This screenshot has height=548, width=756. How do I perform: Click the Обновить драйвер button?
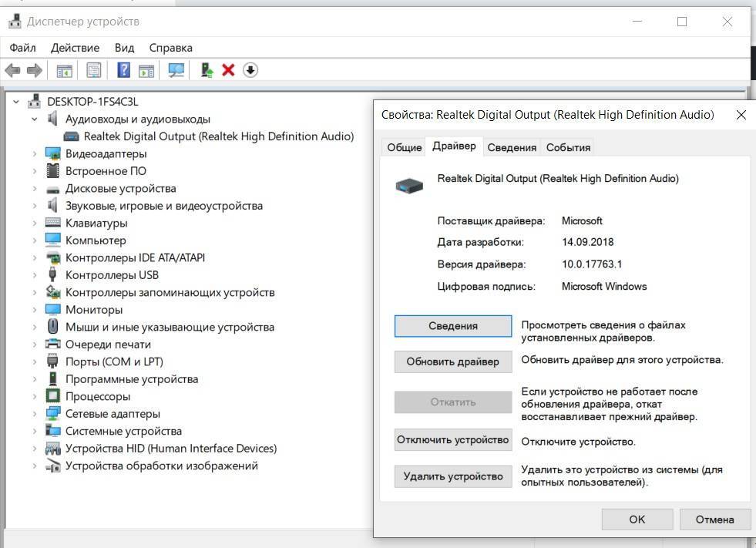(x=453, y=361)
